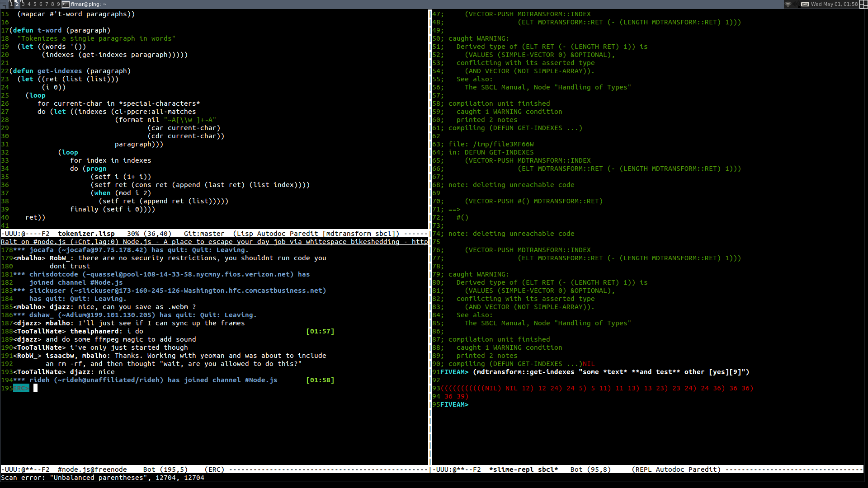Click the ERC> prompt input line
868x488 pixels.
pos(21,388)
